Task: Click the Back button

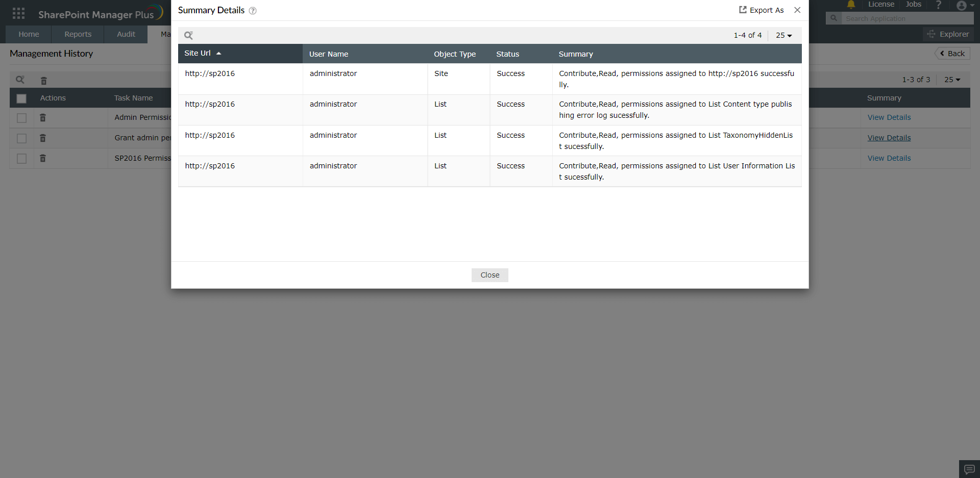Action: click(952, 54)
